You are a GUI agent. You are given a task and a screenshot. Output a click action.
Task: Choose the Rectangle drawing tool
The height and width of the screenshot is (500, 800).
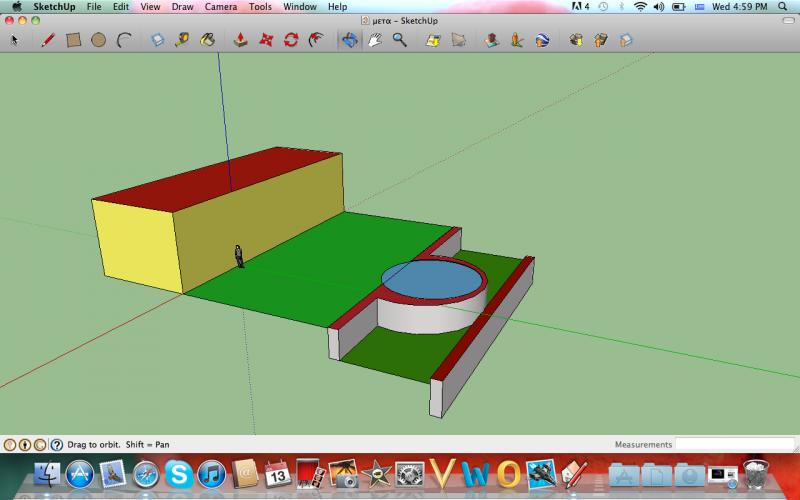(73, 40)
